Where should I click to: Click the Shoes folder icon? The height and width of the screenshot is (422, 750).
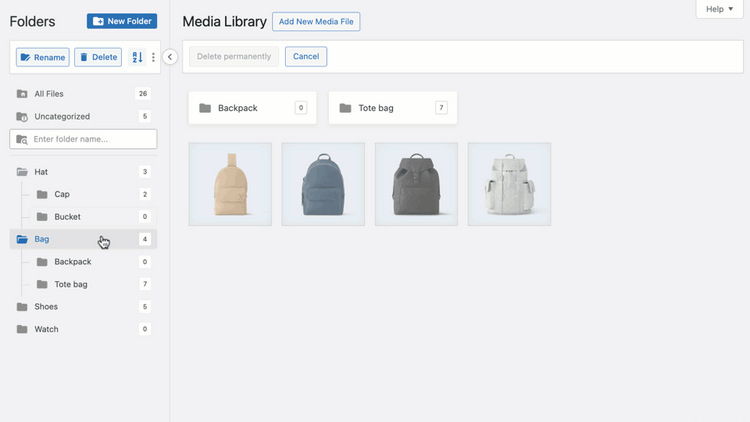coord(22,307)
